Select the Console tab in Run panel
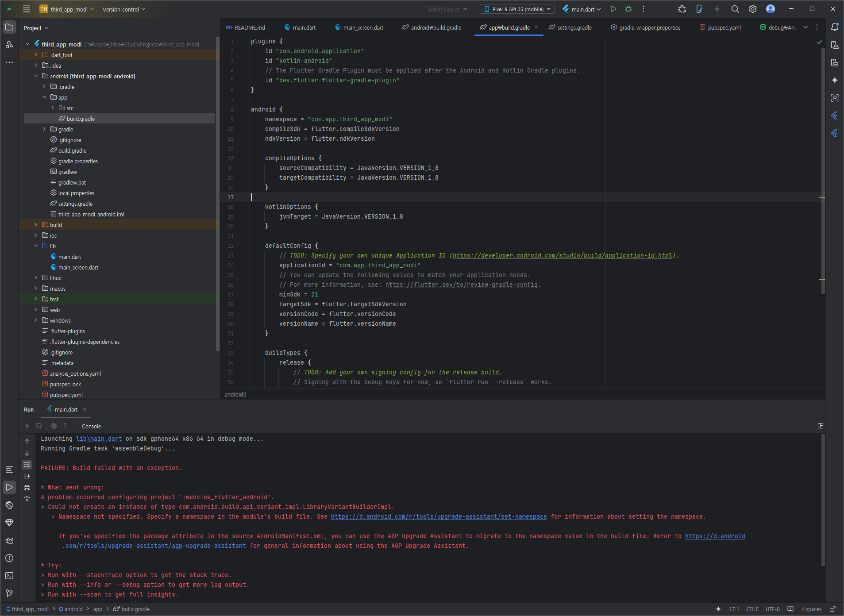 point(91,426)
